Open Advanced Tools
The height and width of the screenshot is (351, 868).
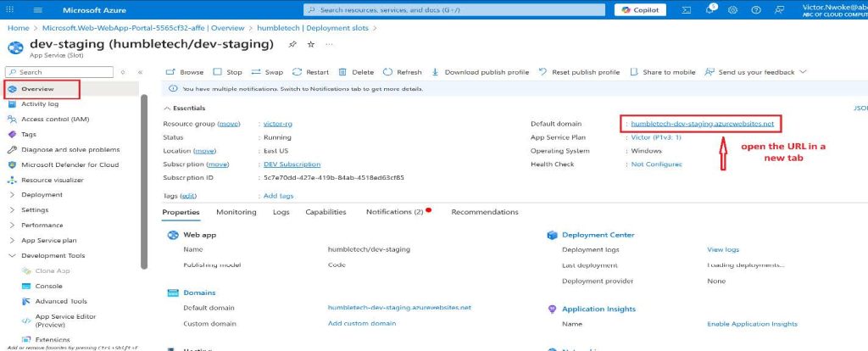click(x=61, y=301)
